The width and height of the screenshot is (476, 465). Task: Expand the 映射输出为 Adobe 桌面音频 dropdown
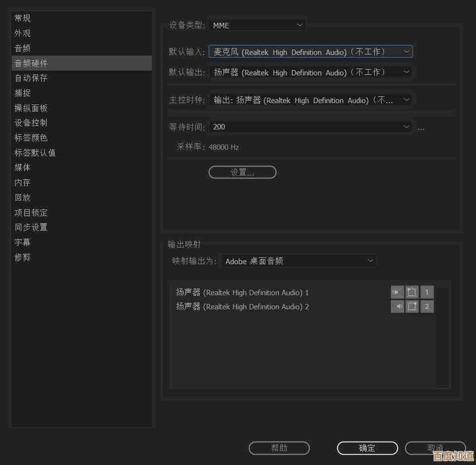coord(298,261)
